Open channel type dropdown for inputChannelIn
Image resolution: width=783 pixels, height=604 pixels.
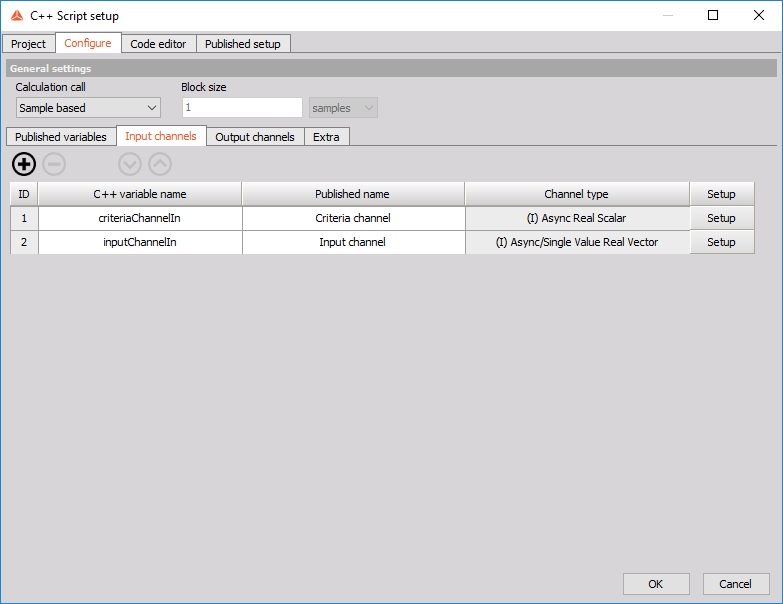click(x=577, y=242)
